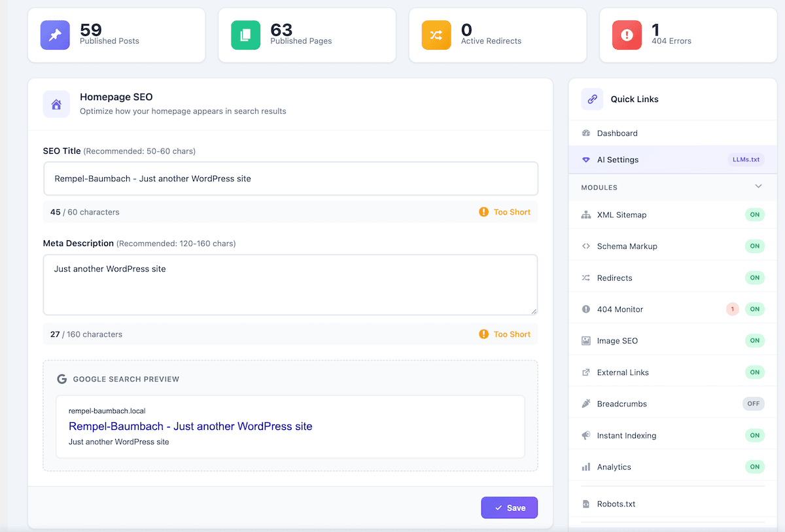This screenshot has height=532, width=785.
Task: Click the LLMs.txt badge
Action: (x=746, y=160)
